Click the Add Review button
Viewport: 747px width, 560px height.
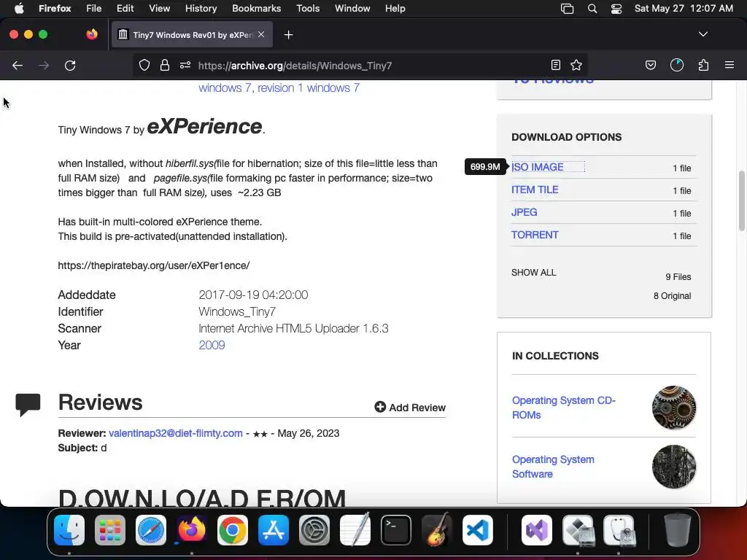(410, 407)
